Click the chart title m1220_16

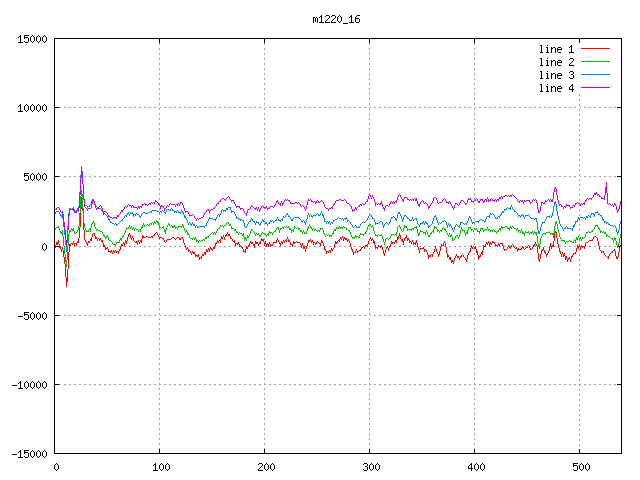(x=336, y=19)
